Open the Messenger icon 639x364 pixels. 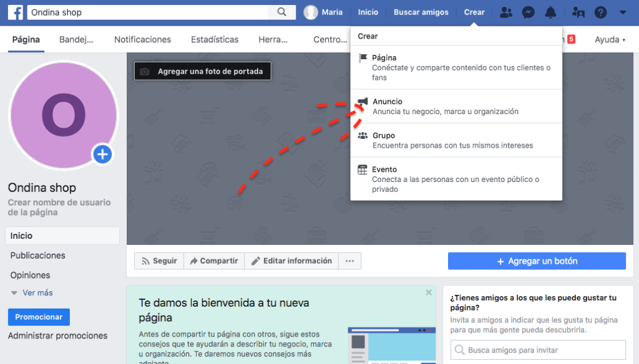point(528,12)
